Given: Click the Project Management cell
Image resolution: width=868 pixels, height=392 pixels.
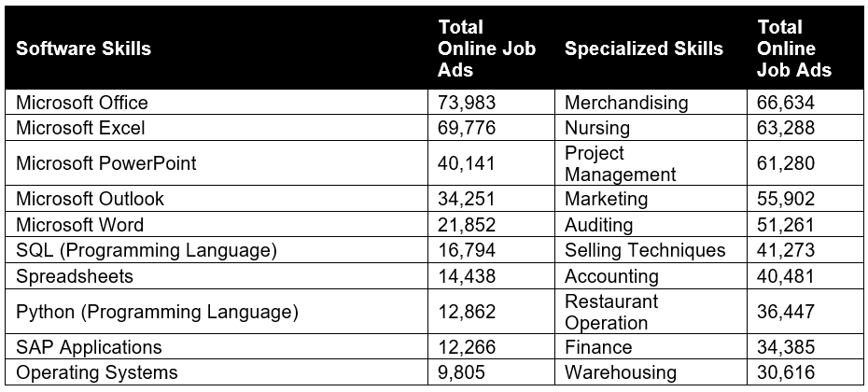Looking at the screenshot, I should click(x=620, y=163).
